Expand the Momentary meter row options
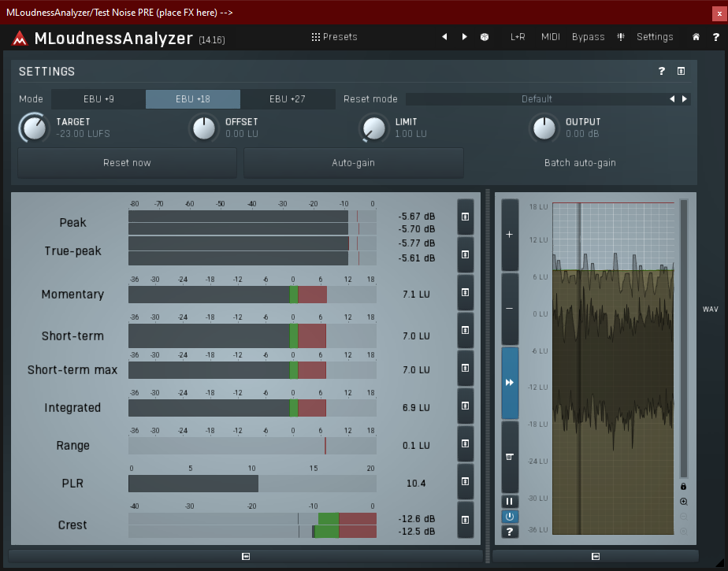The height and width of the screenshot is (571, 728). pos(466,293)
